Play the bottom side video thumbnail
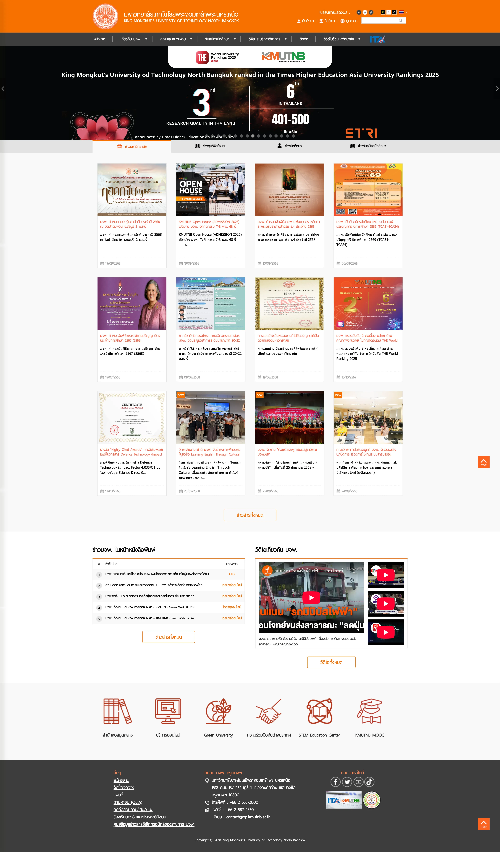 pyautogui.click(x=386, y=632)
